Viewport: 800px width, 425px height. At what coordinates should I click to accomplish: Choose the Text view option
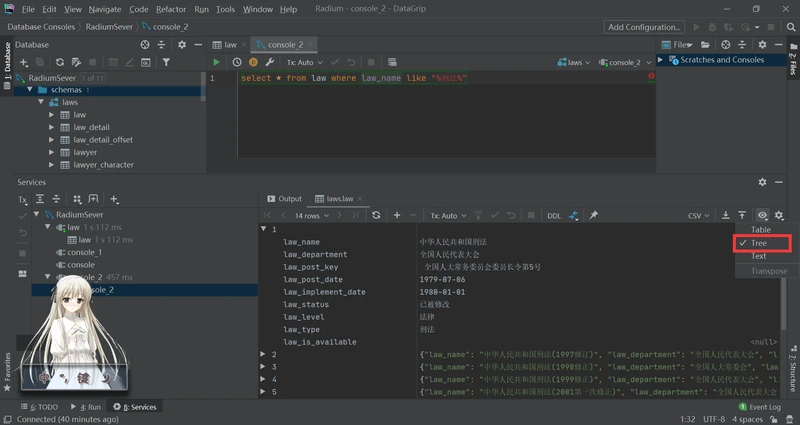[x=758, y=256]
